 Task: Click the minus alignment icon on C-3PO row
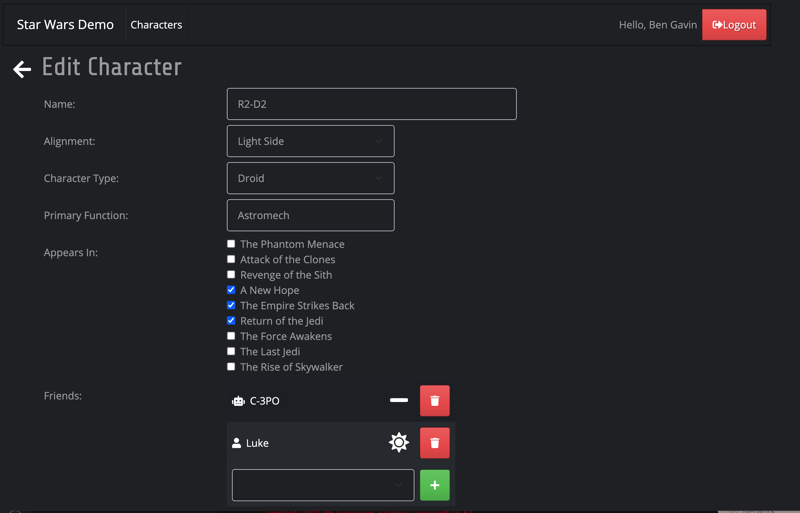(399, 400)
